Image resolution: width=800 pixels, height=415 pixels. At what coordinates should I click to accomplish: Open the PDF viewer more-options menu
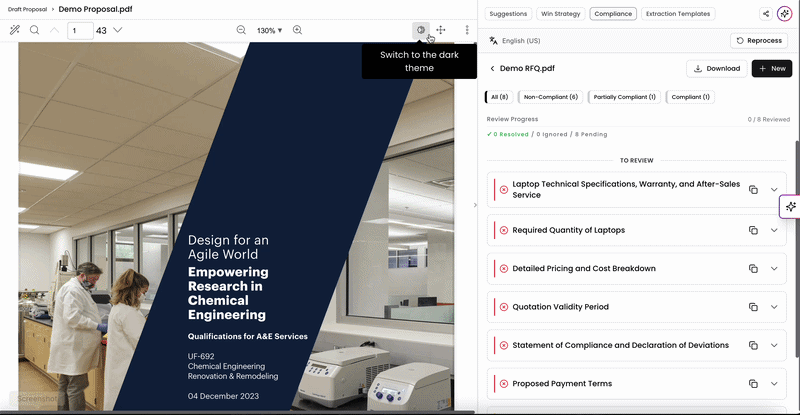tap(467, 30)
